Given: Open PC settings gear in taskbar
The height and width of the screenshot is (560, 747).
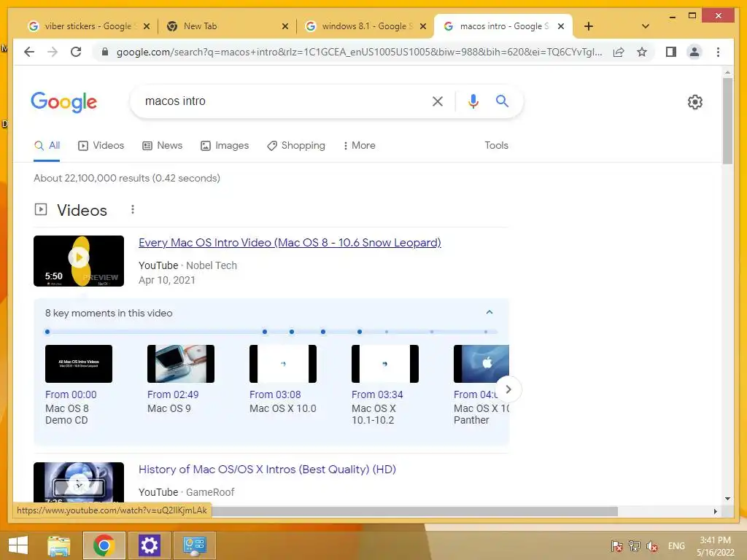Looking at the screenshot, I should tap(149, 545).
